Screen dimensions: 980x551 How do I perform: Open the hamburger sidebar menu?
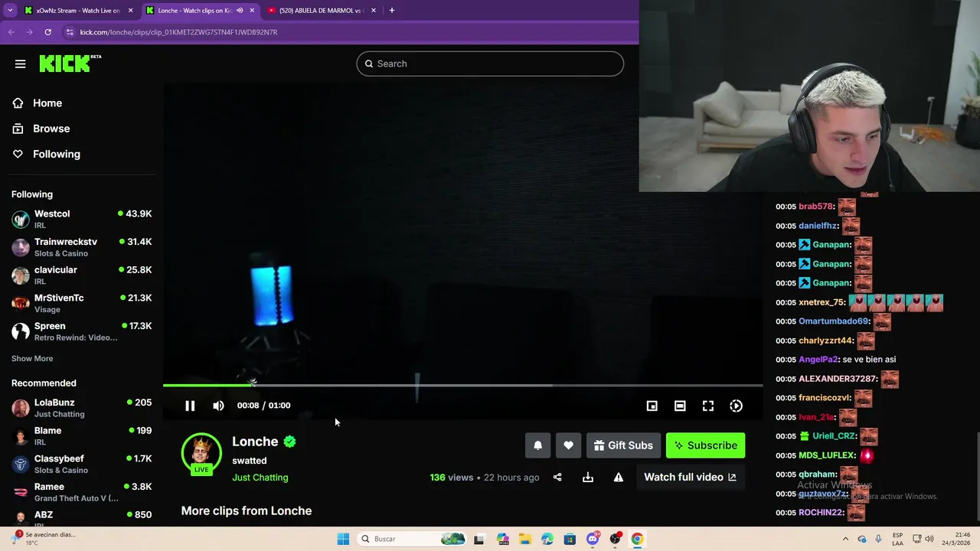coord(20,64)
